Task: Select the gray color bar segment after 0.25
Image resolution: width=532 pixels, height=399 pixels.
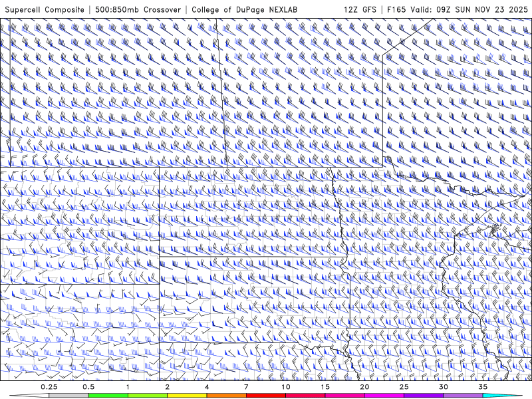Action: (68, 396)
